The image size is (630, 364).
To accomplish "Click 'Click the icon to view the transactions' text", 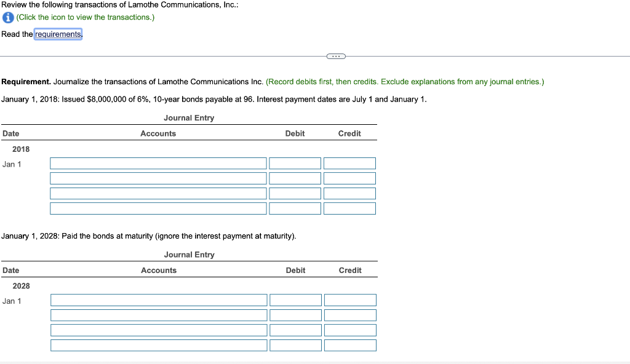I will (85, 17).
